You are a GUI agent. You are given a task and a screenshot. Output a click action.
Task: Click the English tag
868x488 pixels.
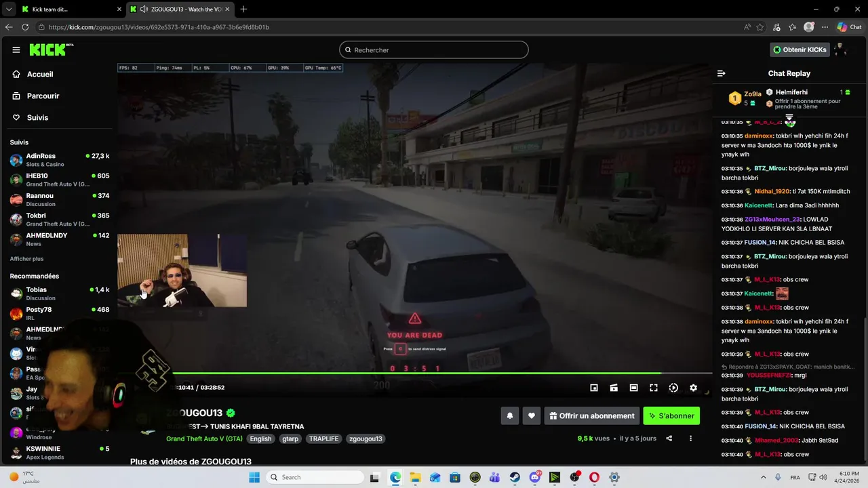pos(260,439)
